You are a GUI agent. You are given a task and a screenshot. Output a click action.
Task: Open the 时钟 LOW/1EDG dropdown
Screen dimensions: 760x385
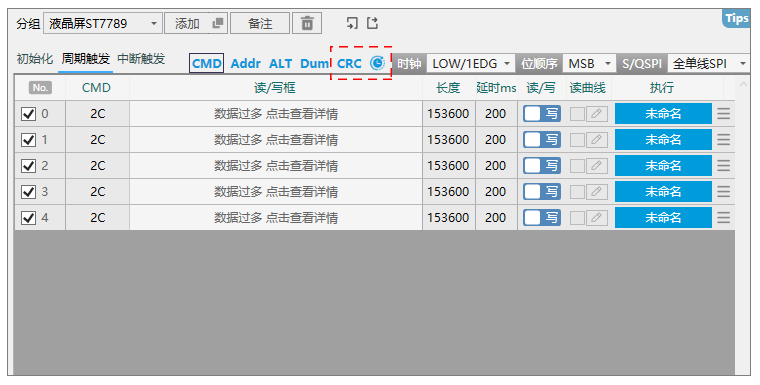coord(471,64)
